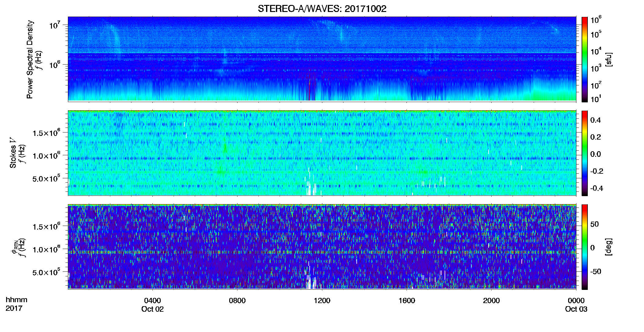The height and width of the screenshot is (332, 644).
Task: Click the 2017 year label
Action: pos(14,308)
